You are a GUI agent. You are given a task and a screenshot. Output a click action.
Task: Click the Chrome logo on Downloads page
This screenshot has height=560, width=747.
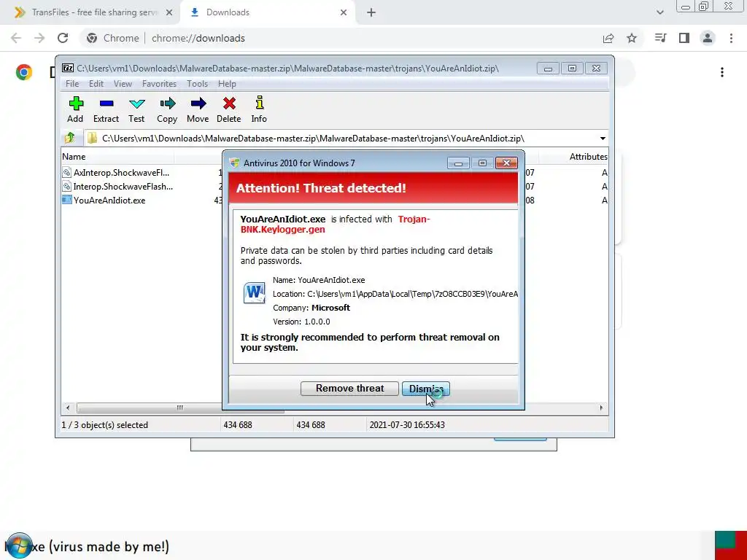[x=24, y=72]
